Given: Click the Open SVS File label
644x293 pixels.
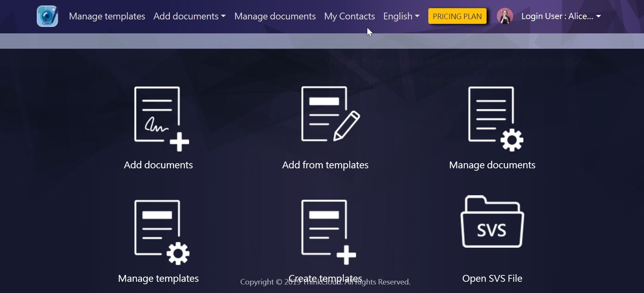Looking at the screenshot, I should (x=492, y=278).
